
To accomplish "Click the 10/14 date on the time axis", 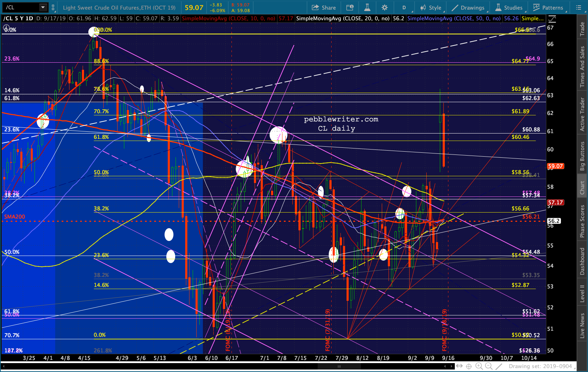I will (529, 358).
